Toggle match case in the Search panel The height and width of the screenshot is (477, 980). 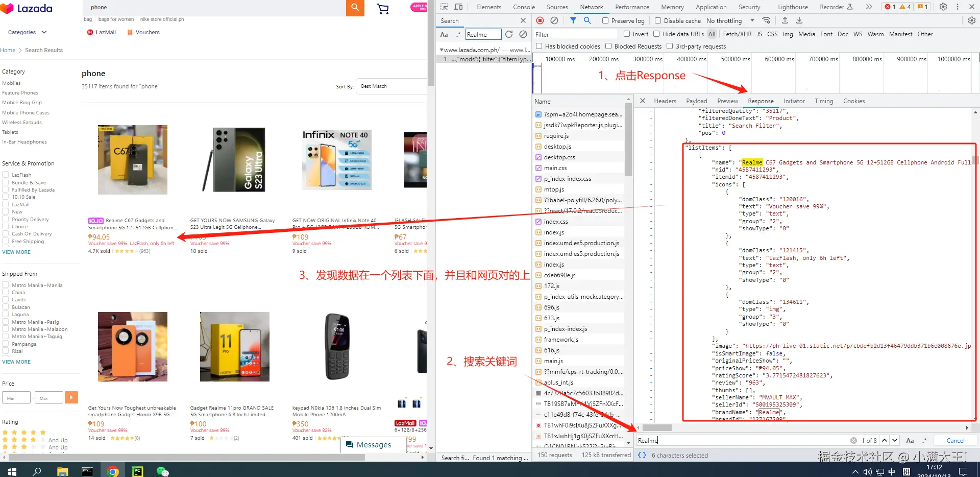tap(444, 34)
